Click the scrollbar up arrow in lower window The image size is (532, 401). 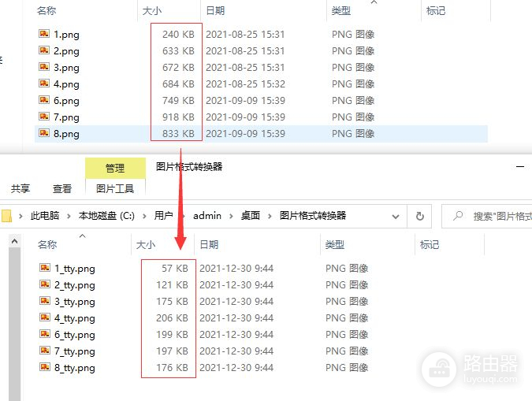click(15, 241)
